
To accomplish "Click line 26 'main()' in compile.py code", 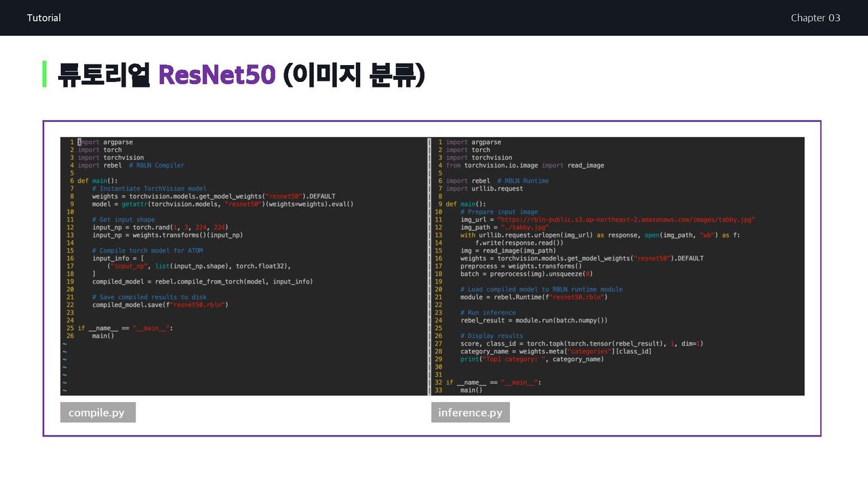I will (103, 335).
